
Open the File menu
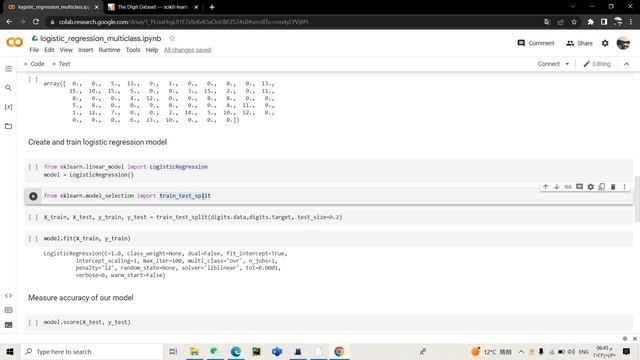pyautogui.click(x=34, y=50)
